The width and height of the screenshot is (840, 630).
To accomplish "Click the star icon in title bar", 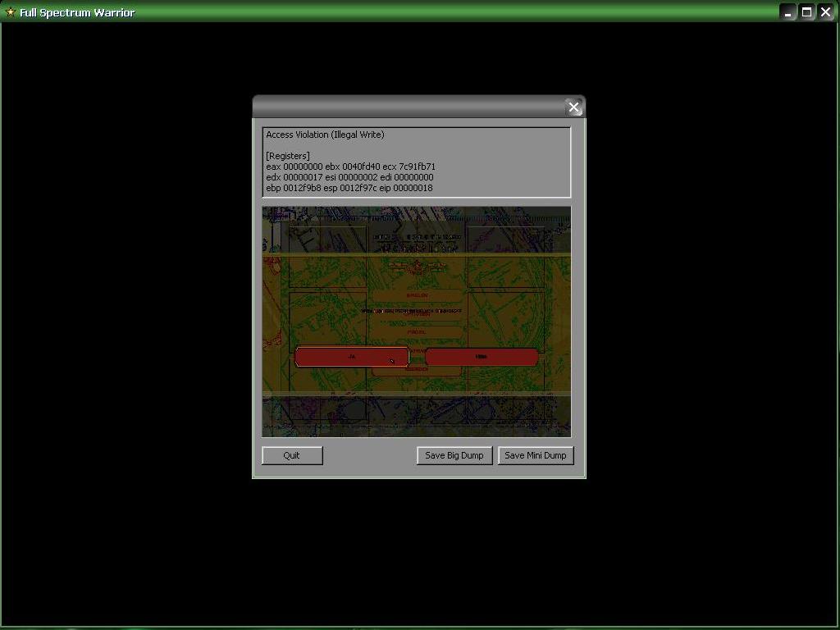I will pos(10,11).
